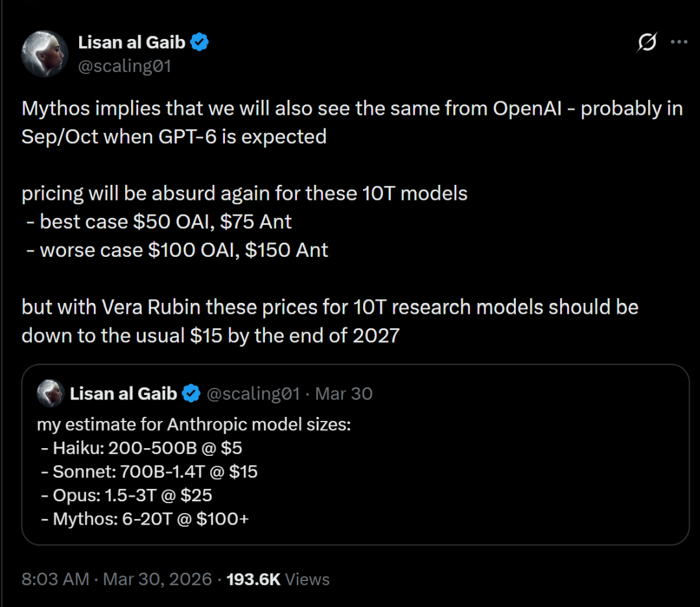Click the small avatar in quoted tweet
The height and width of the screenshot is (607, 700).
click(51, 394)
